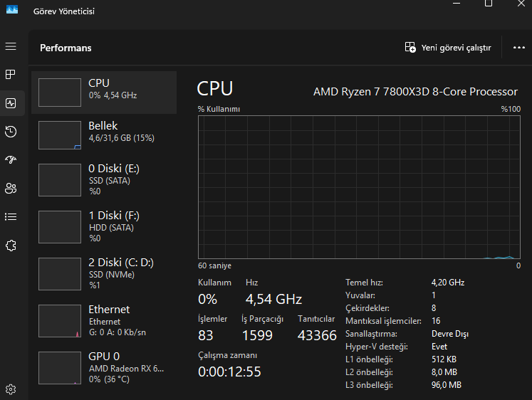Click the Mantıksal işlemciler value 16

(x=436, y=321)
